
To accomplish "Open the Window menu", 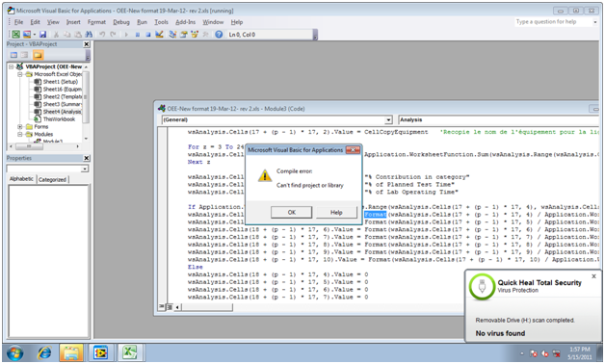I will (213, 22).
